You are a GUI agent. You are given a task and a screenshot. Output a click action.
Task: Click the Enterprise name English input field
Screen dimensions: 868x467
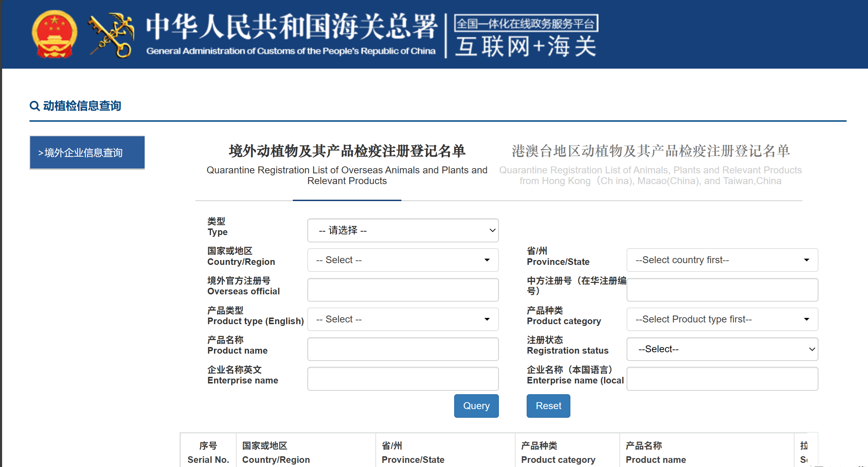tap(403, 379)
